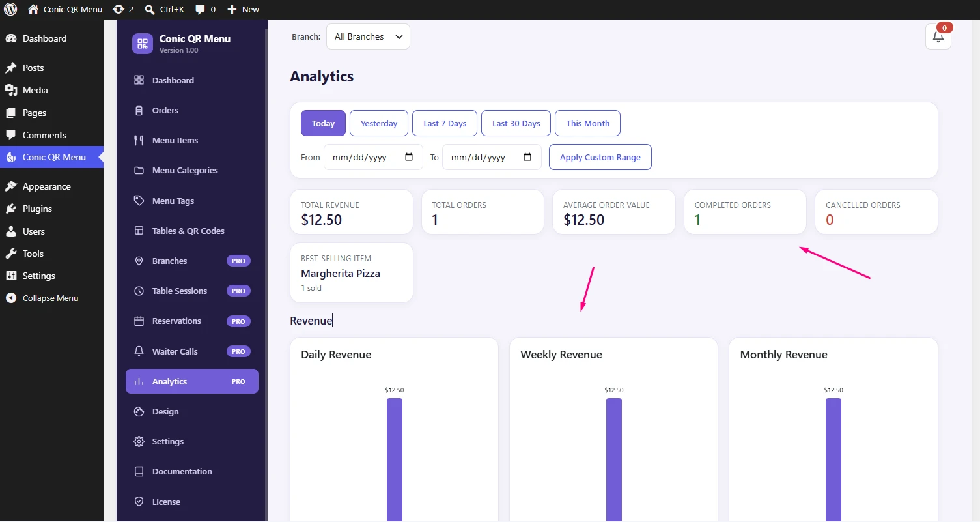Open WordPress Dashboard menu item
Image resolution: width=980 pixels, height=522 pixels.
[51, 38]
